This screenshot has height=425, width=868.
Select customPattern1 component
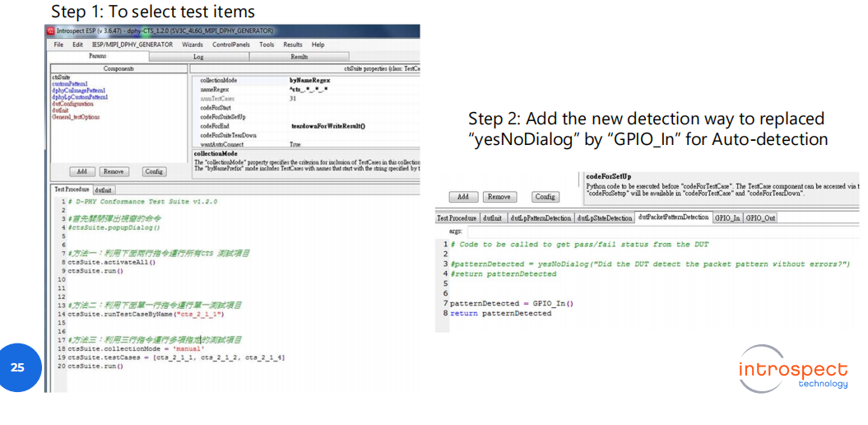point(70,83)
